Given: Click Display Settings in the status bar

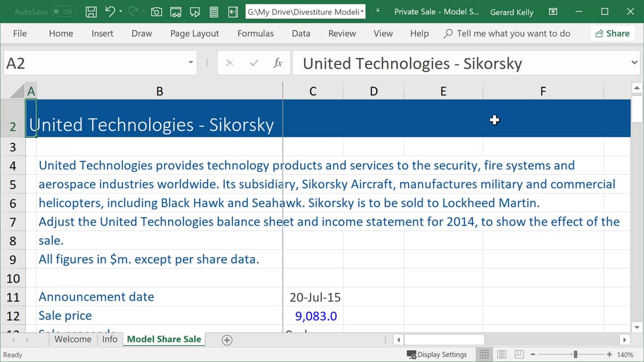Looking at the screenshot, I should pyautogui.click(x=437, y=354).
